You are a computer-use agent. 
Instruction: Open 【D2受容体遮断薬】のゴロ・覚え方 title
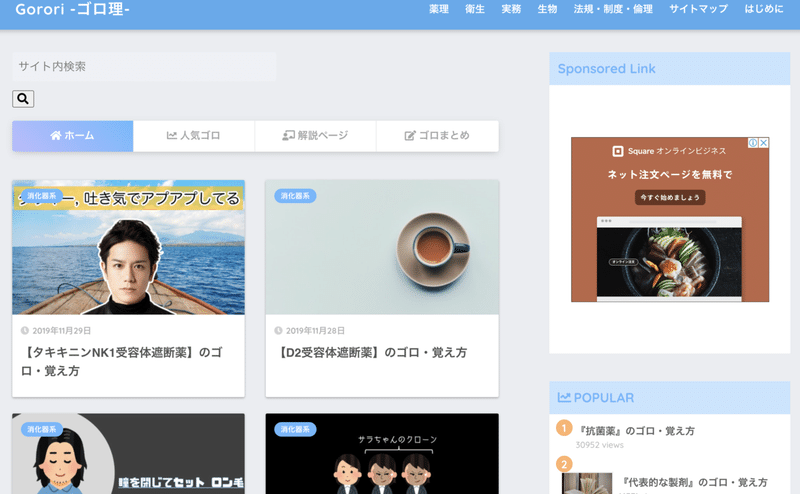[371, 353]
